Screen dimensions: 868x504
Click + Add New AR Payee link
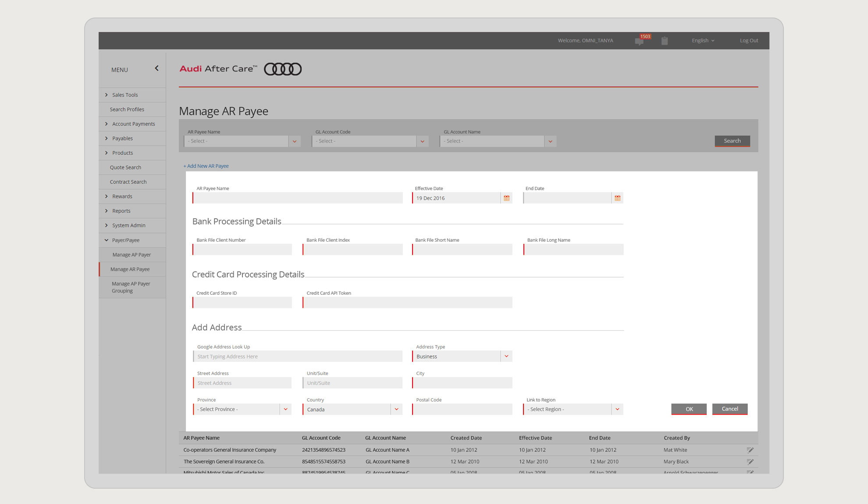click(x=206, y=166)
